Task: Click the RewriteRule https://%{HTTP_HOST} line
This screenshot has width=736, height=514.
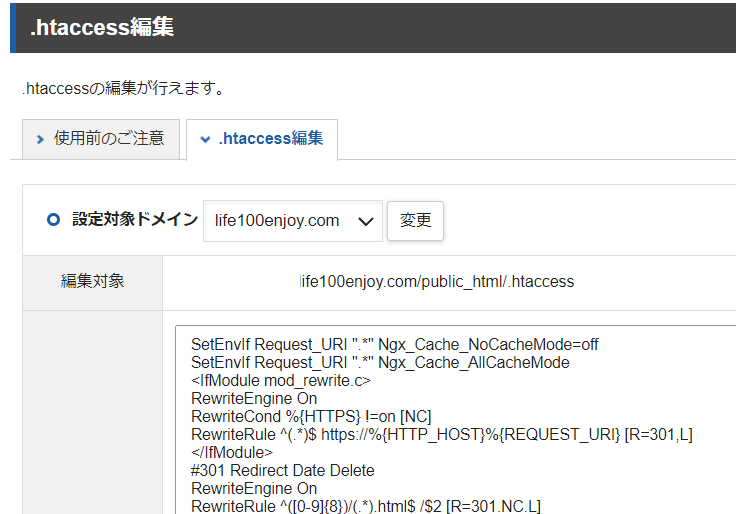Action: (442, 435)
